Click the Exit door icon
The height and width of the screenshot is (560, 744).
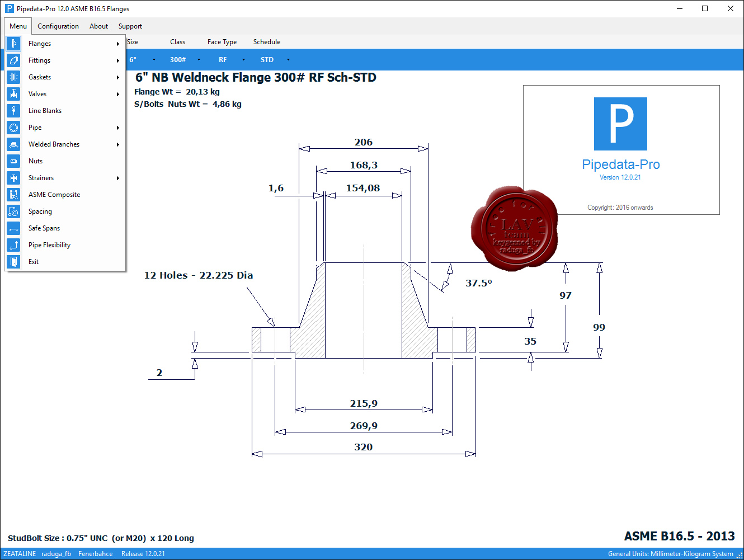click(13, 262)
